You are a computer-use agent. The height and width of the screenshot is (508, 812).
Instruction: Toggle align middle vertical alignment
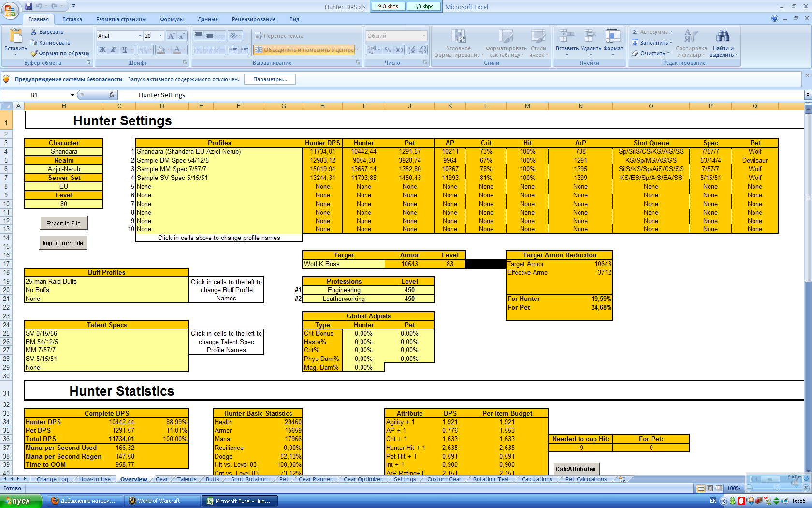click(209, 36)
